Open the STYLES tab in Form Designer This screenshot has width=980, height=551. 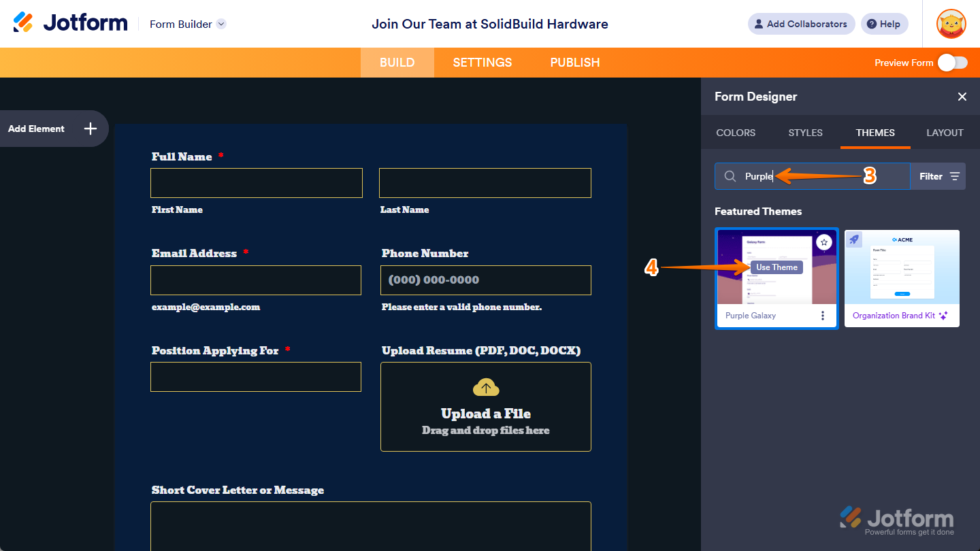coord(806,133)
